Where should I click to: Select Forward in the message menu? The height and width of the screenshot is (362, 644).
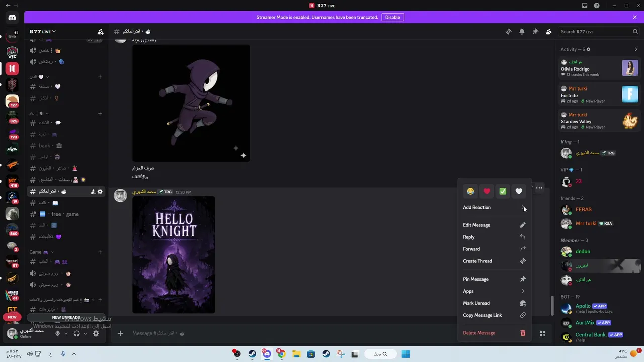tap(494, 249)
